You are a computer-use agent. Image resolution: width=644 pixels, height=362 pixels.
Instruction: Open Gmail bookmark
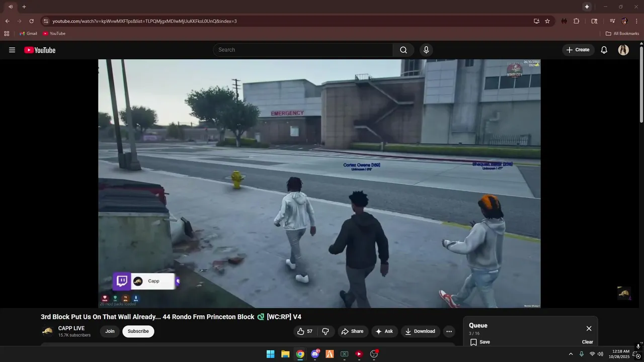(28, 34)
